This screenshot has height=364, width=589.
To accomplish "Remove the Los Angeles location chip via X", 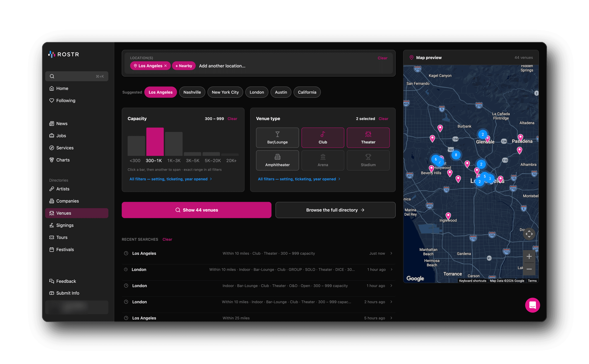I will pos(166,66).
